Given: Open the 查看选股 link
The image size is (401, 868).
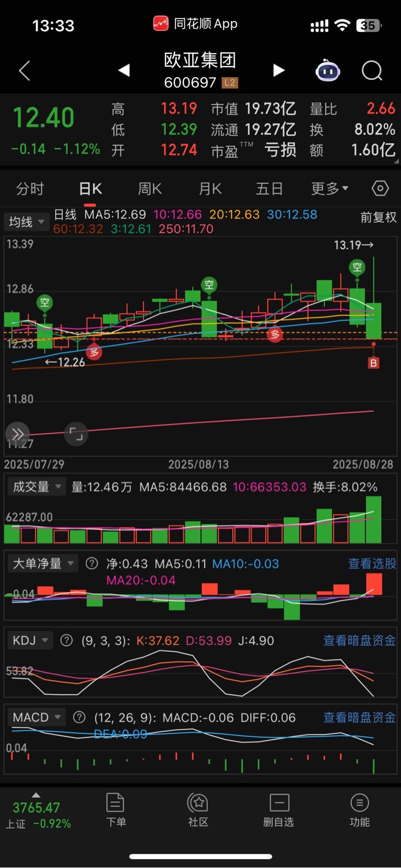Looking at the screenshot, I should (x=372, y=564).
